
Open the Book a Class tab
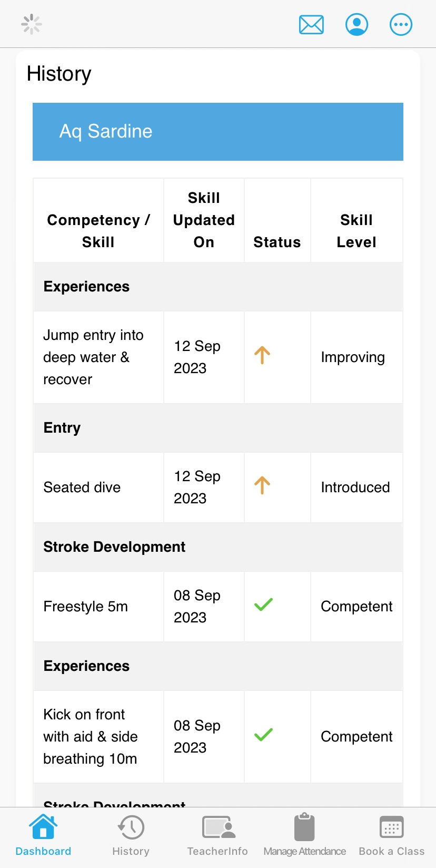pyautogui.click(x=391, y=835)
